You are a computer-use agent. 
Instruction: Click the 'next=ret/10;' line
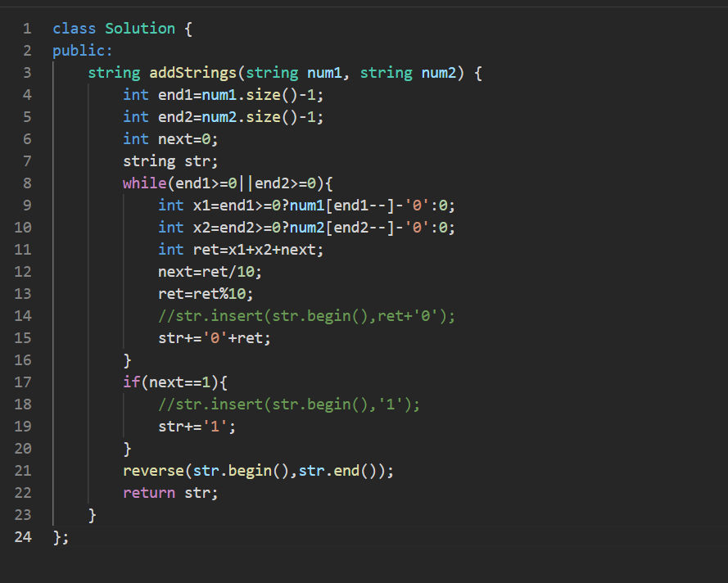pyautogui.click(x=210, y=272)
